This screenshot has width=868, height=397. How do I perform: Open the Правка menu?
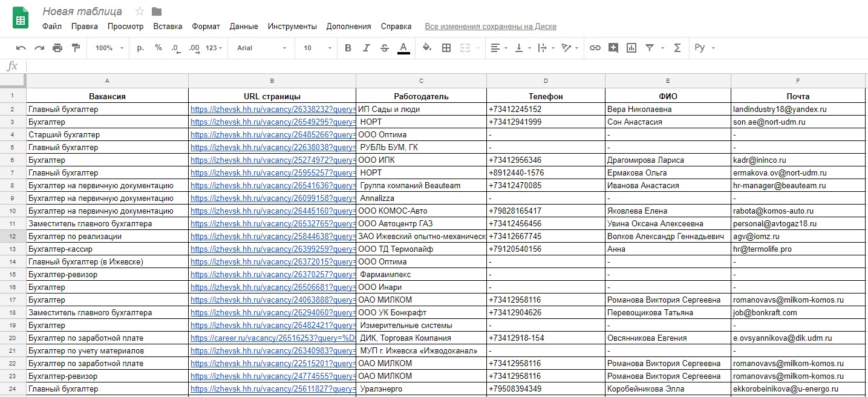click(85, 27)
